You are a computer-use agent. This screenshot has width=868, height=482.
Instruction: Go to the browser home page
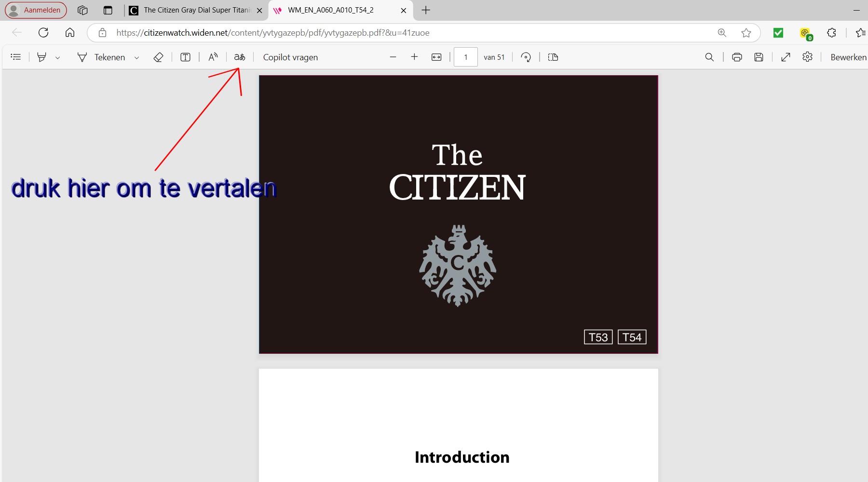(x=70, y=32)
